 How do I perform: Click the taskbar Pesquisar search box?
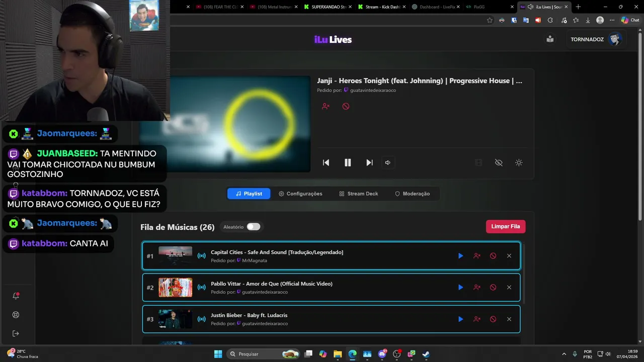point(264,354)
